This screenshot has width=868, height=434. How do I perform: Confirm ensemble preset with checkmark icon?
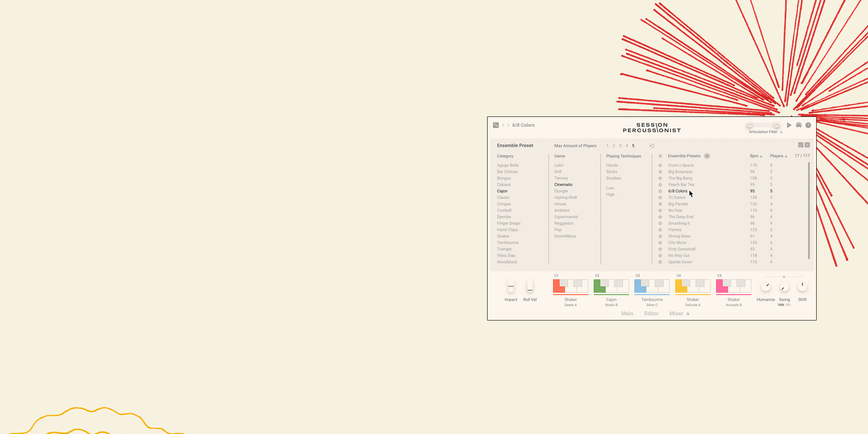point(801,145)
